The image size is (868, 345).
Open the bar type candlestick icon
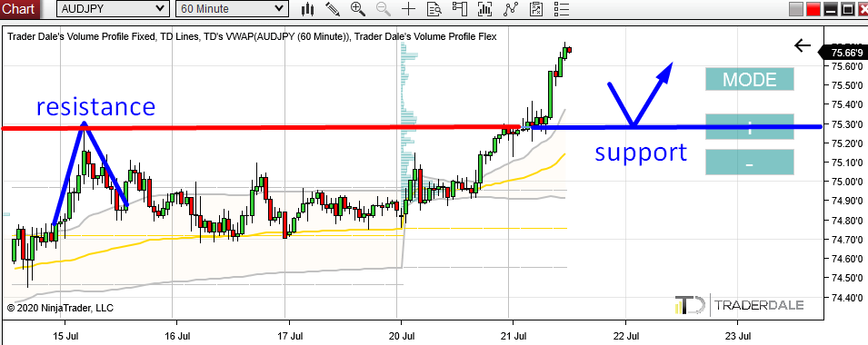tap(308, 9)
